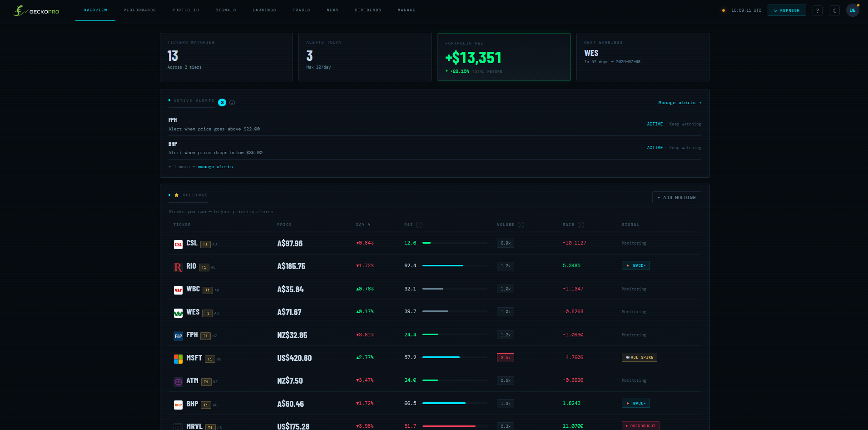This screenshot has width=868, height=430.
Task: Open the Portfolio P&L card
Action: 504,57
